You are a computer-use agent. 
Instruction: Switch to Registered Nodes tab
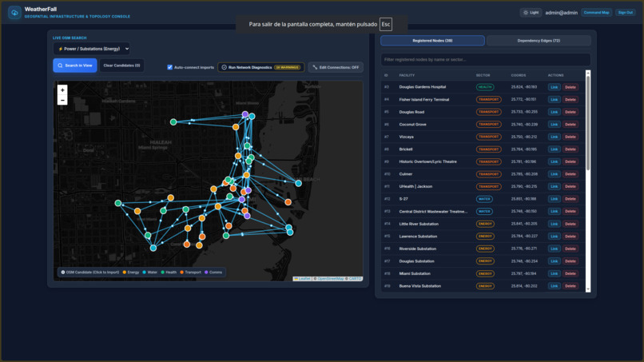tap(432, 41)
